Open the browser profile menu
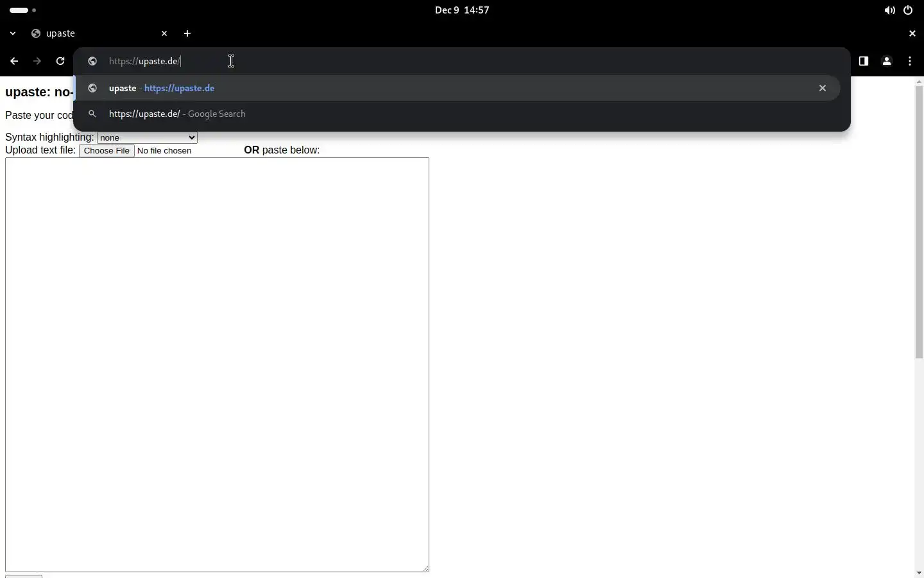924x578 pixels. point(887,61)
